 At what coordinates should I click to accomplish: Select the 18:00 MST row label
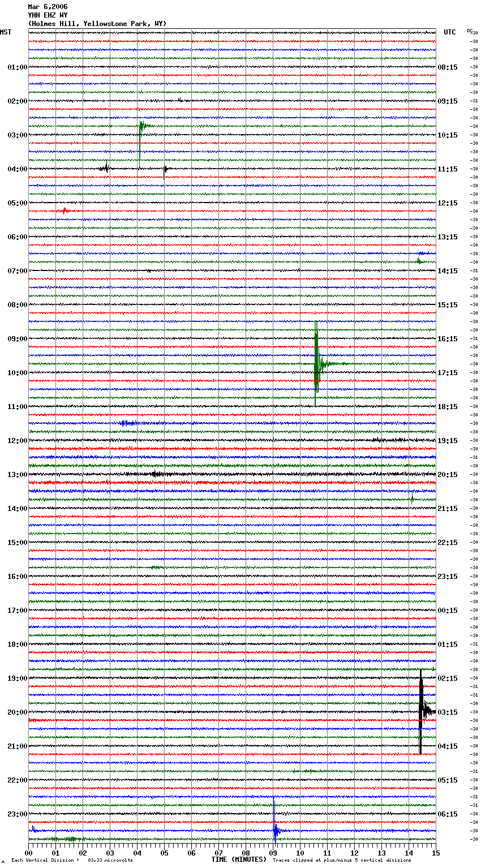(x=18, y=644)
